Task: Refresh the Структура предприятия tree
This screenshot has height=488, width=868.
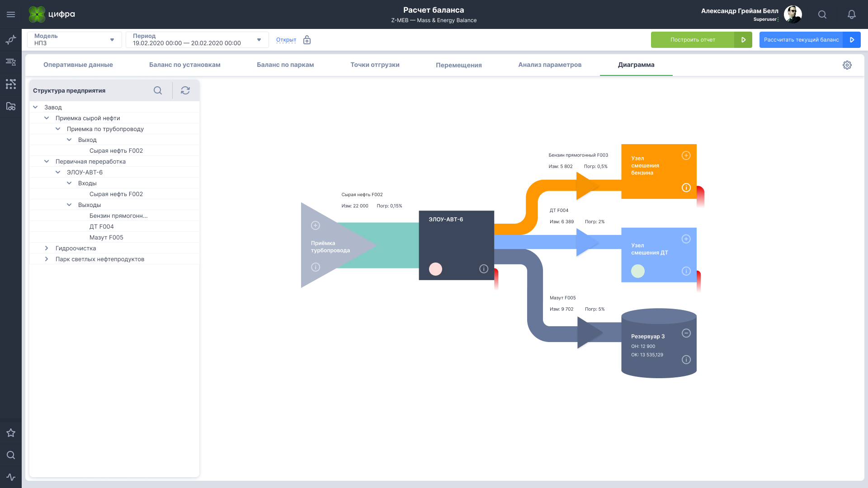Action: tap(185, 90)
